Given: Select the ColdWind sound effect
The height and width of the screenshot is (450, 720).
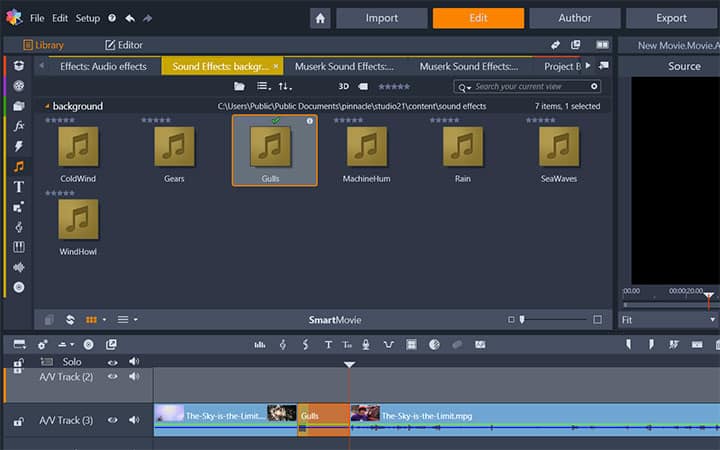Looking at the screenshot, I should (78, 151).
